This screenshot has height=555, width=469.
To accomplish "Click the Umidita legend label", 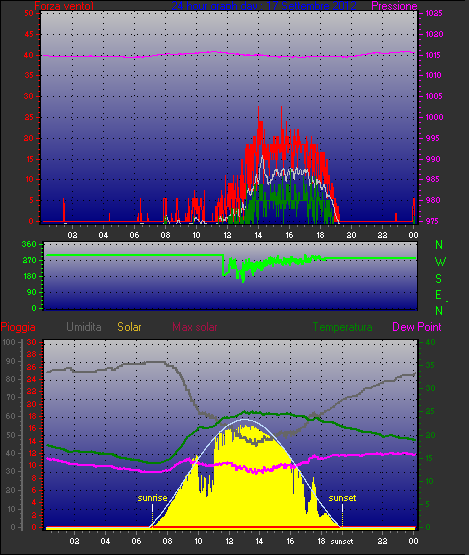I will (84, 327).
